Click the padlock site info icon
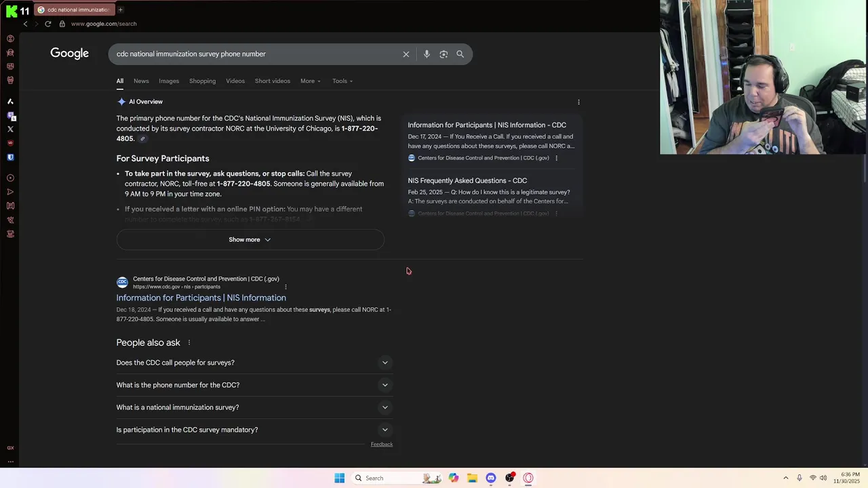The image size is (868, 488). pos(62,24)
